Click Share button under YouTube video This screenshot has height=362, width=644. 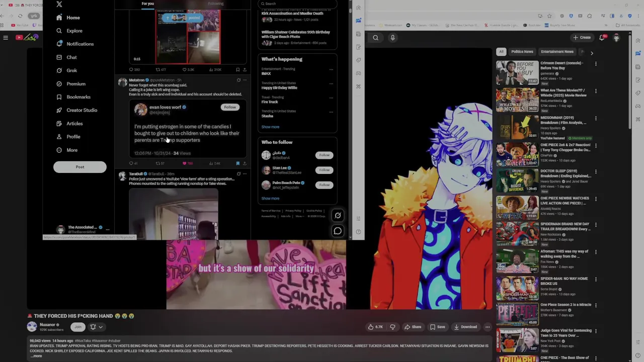point(413,327)
